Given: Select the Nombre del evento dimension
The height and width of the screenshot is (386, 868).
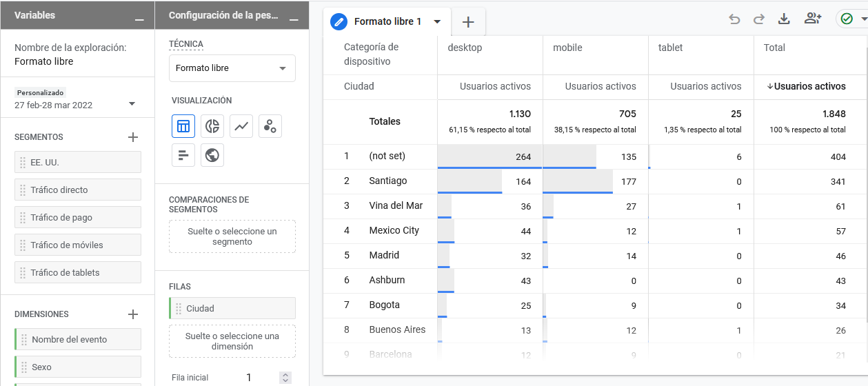Looking at the screenshot, I should tap(78, 339).
